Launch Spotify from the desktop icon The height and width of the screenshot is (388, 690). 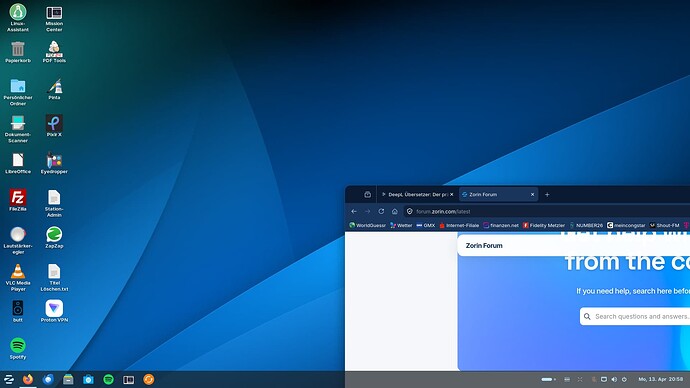18,348
